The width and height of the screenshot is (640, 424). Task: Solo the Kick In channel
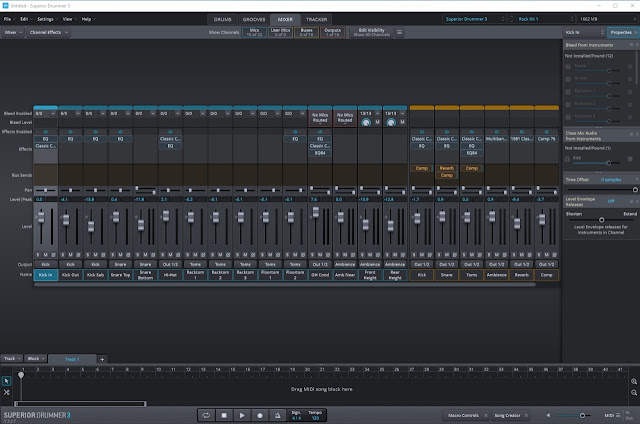(38, 255)
